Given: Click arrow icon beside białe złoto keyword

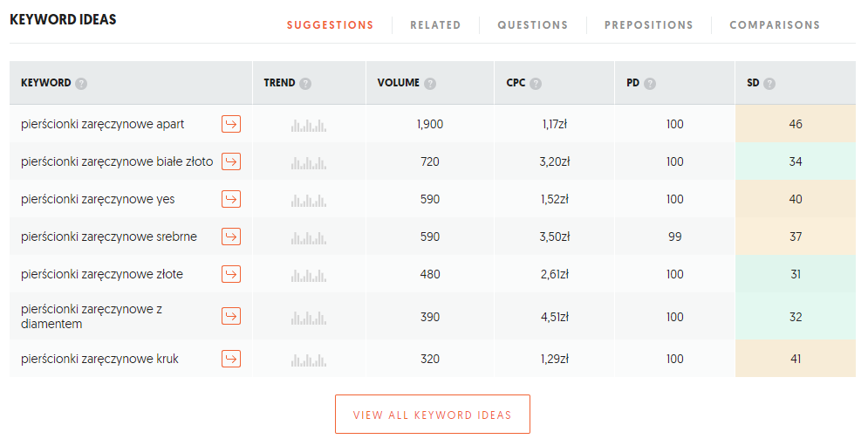Looking at the screenshot, I should tap(231, 161).
